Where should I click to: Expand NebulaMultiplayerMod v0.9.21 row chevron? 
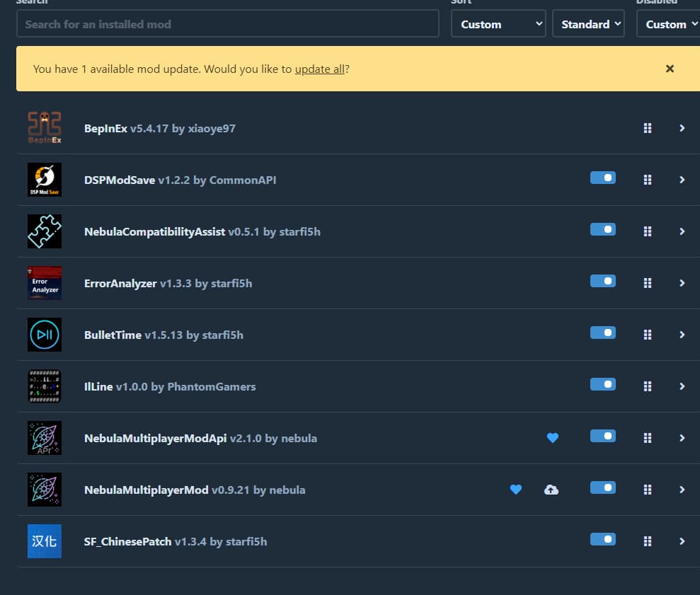click(682, 490)
